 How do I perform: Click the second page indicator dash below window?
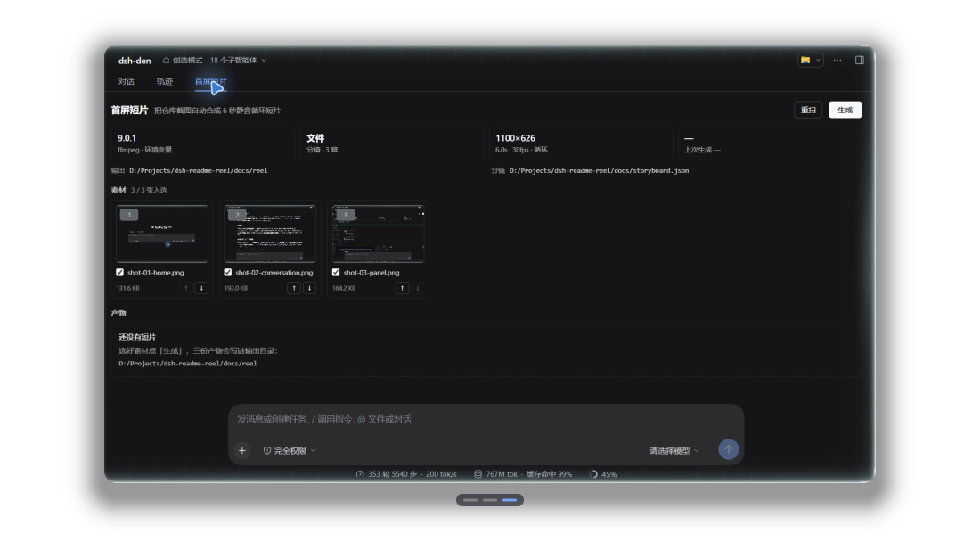pos(490,500)
